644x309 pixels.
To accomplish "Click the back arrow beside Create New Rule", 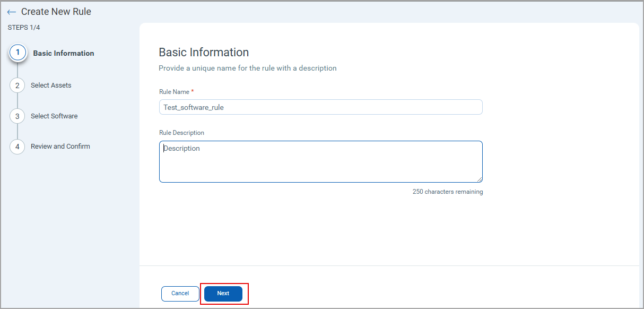I will coord(11,11).
